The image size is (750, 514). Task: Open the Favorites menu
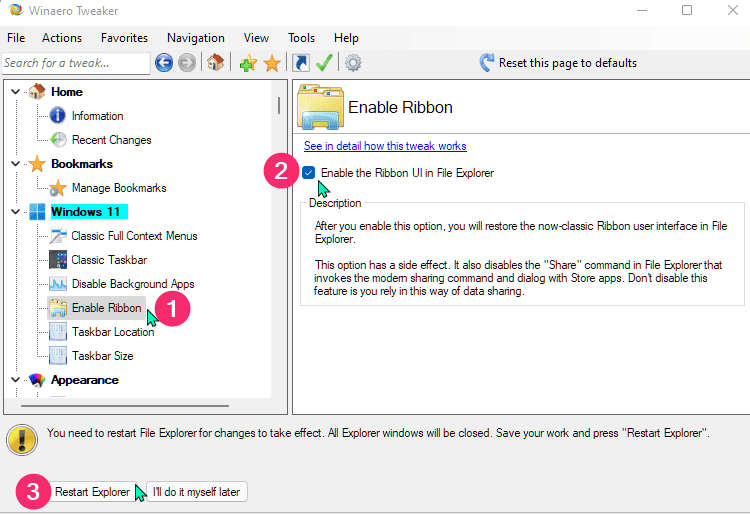(x=124, y=38)
